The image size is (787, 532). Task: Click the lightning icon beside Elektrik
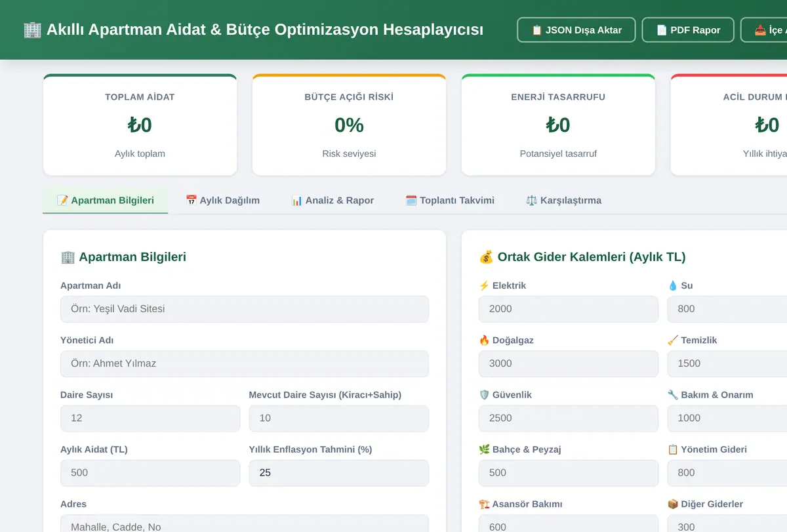pyautogui.click(x=484, y=285)
